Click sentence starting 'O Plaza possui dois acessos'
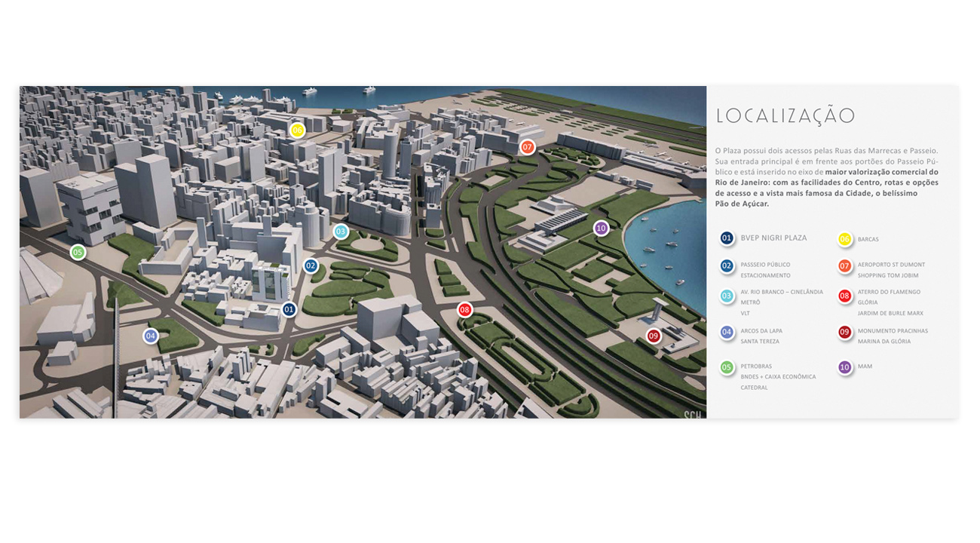 pyautogui.click(x=825, y=151)
